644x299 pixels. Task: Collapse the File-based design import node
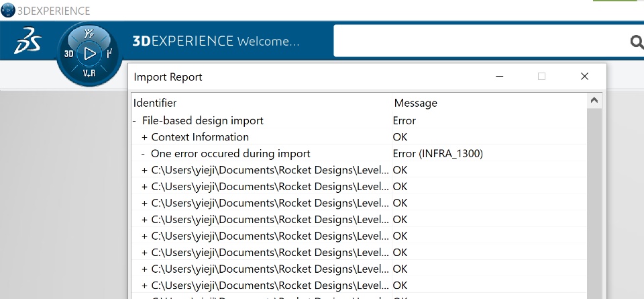[x=135, y=121]
